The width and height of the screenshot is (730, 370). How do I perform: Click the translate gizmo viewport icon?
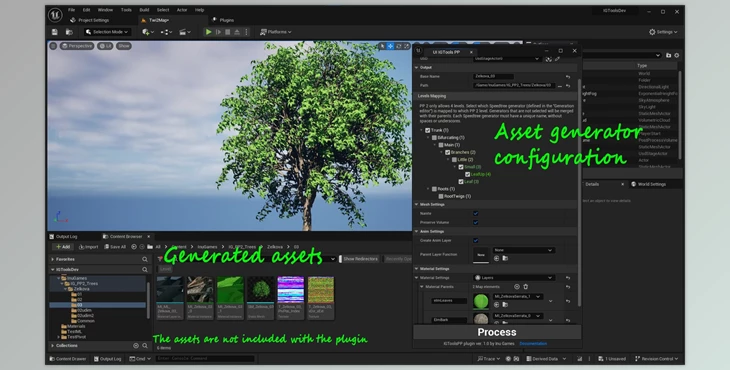coord(391,46)
